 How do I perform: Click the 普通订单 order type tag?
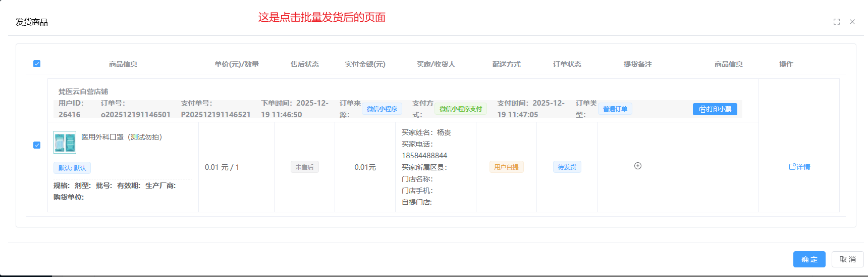(x=615, y=109)
